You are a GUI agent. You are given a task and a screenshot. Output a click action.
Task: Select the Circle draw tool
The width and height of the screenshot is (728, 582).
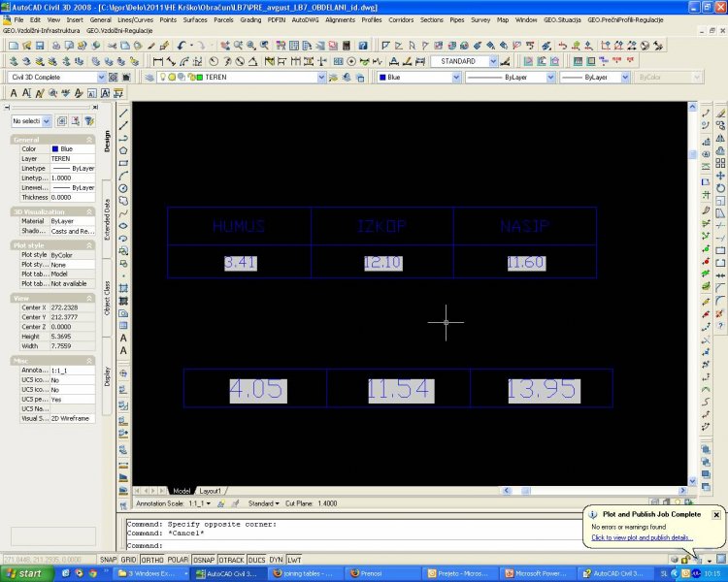click(x=124, y=188)
